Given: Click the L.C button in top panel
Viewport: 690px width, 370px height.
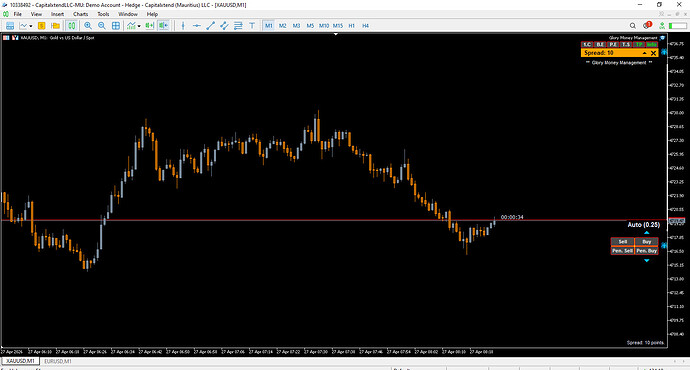Looking at the screenshot, I should point(587,44).
